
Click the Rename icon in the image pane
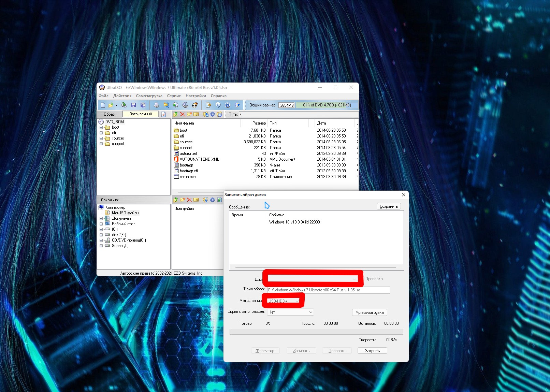point(196,114)
